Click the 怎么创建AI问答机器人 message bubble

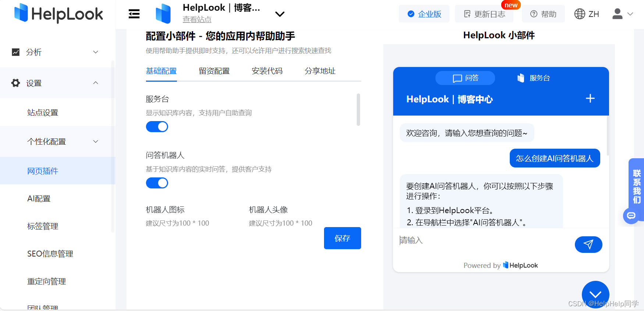[555, 158]
